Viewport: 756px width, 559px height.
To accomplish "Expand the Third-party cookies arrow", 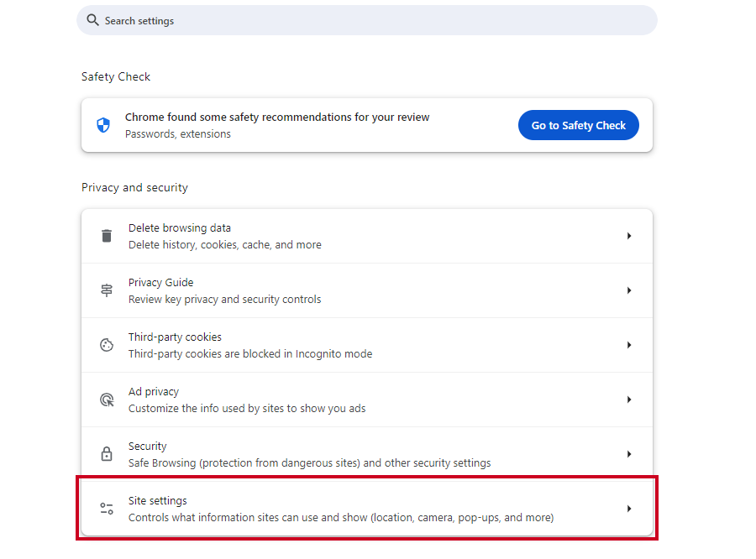I will tap(629, 345).
